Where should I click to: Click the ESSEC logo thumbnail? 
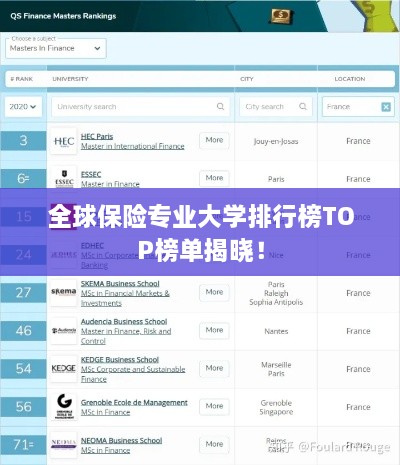(x=64, y=177)
